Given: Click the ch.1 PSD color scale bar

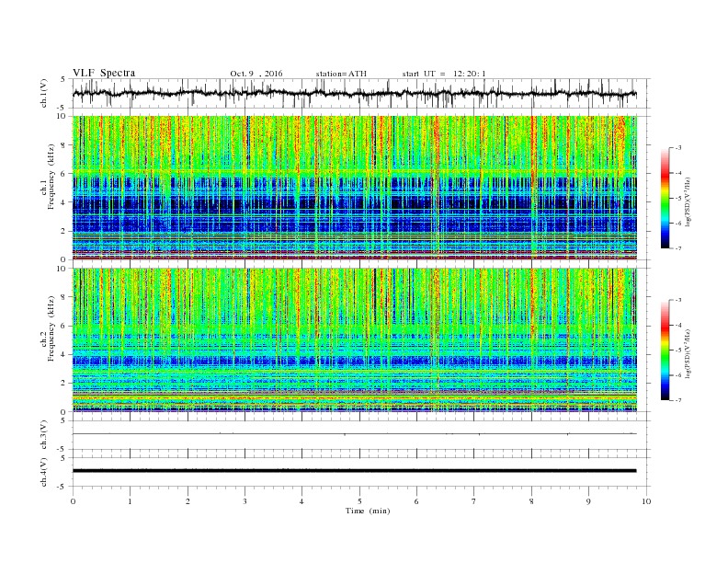Looking at the screenshot, I should click(665, 199).
